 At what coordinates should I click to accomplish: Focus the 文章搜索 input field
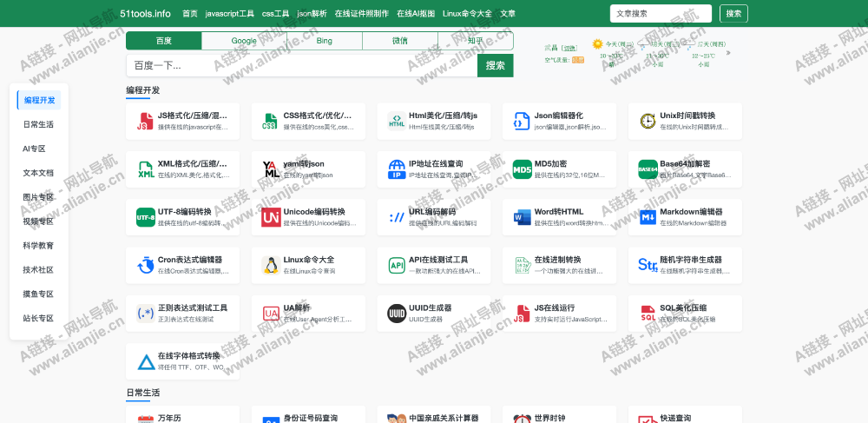(x=661, y=13)
